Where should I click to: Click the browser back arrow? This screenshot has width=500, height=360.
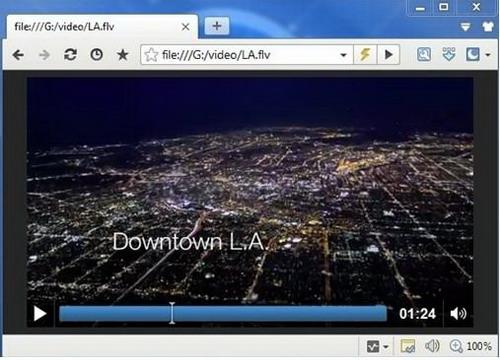[x=18, y=54]
